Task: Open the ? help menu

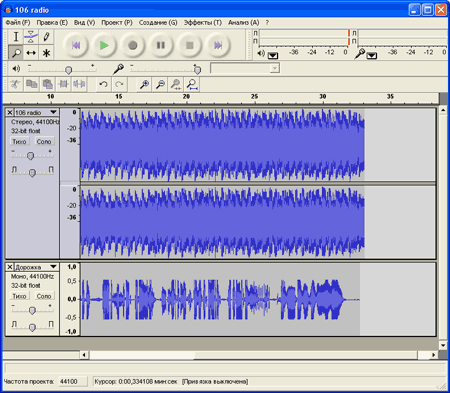Action: point(267,23)
